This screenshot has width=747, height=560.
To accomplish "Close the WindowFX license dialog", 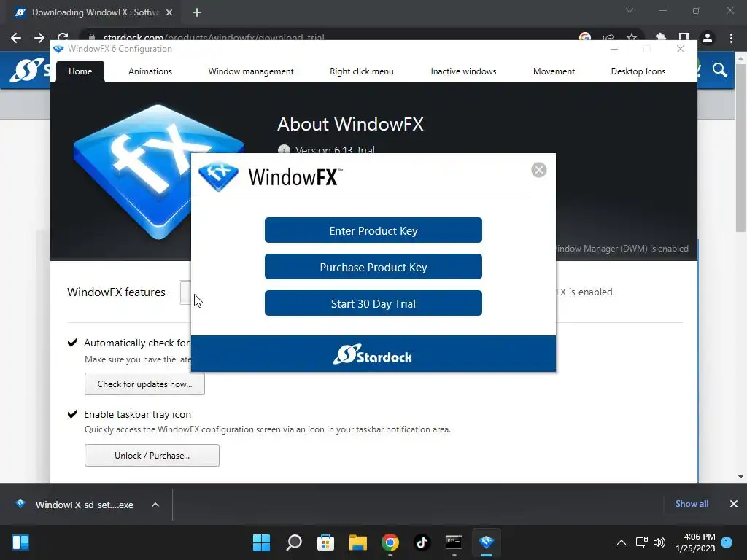I will coord(539,170).
